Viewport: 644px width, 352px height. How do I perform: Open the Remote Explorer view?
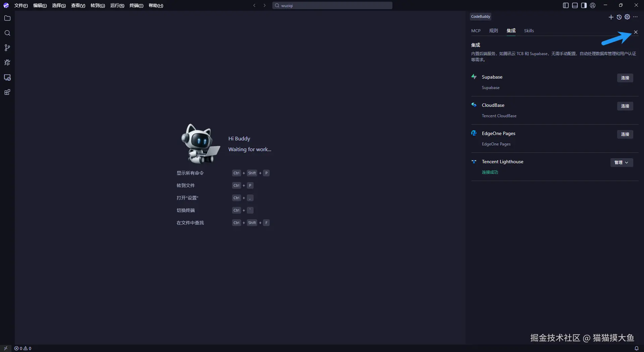7,78
